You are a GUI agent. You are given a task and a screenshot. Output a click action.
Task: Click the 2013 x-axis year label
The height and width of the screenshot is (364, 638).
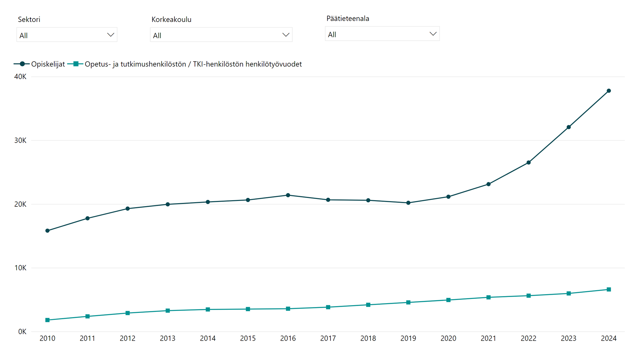(x=168, y=338)
